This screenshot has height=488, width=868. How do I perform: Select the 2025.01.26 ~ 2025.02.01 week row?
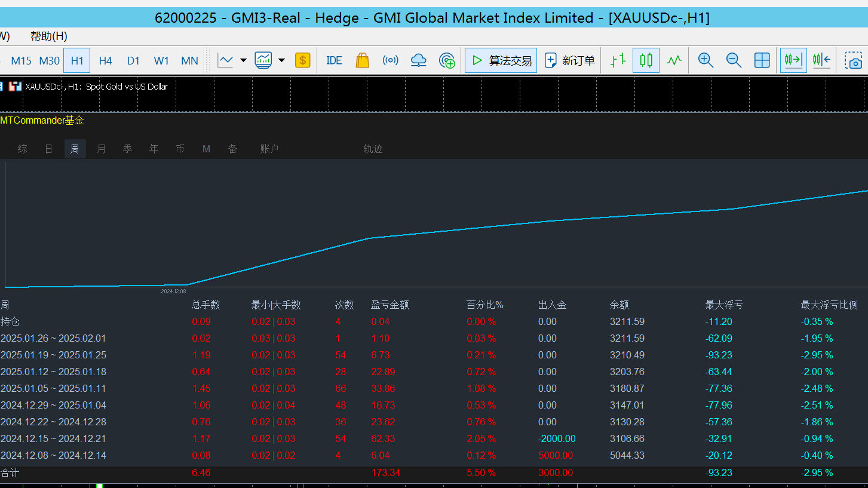coord(53,338)
